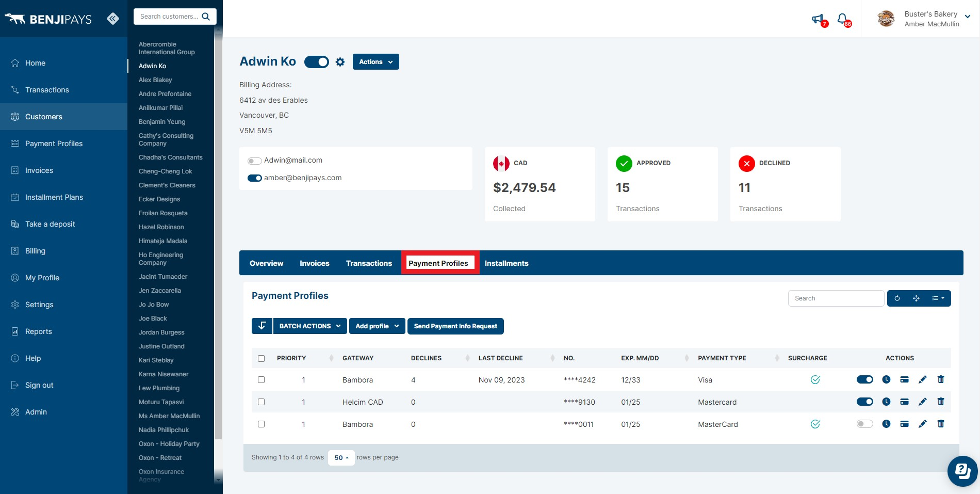Click the clock icon for card ****9130
980x494 pixels.
pos(886,402)
